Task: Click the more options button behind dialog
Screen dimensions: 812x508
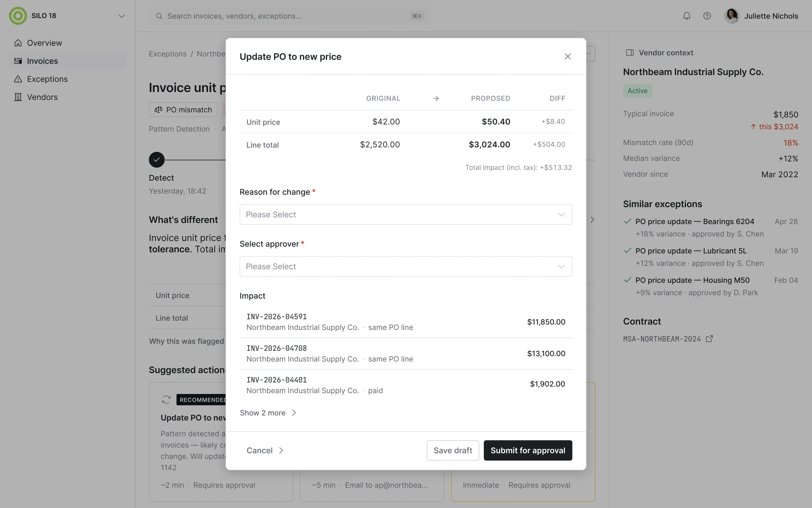Action: [591, 54]
